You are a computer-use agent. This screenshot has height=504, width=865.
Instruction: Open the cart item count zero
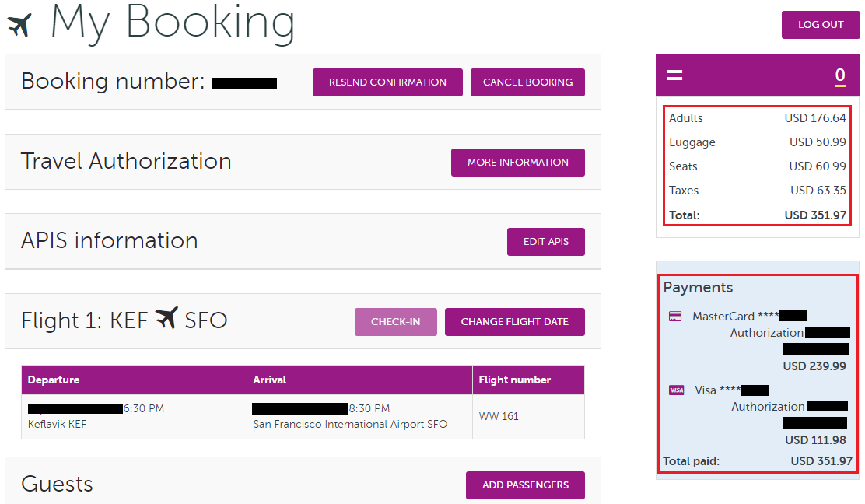pos(839,75)
